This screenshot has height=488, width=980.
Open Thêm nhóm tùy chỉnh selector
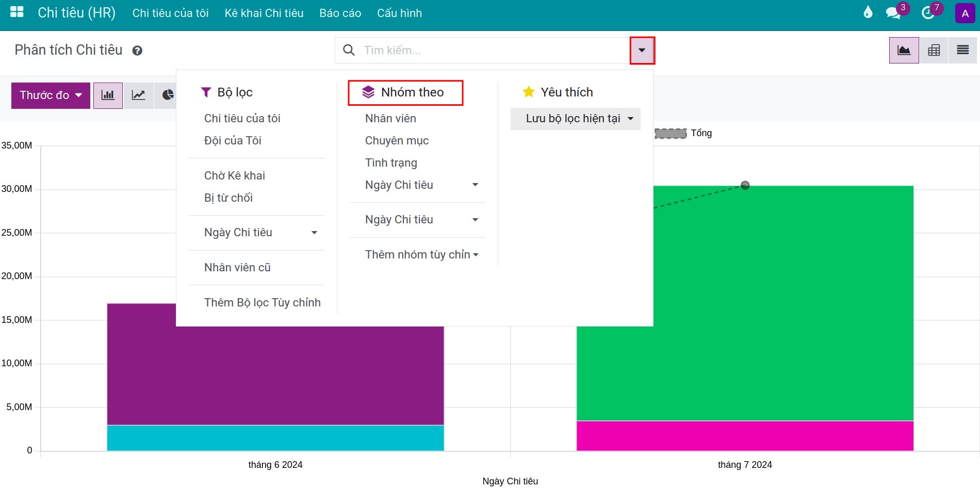coord(421,255)
